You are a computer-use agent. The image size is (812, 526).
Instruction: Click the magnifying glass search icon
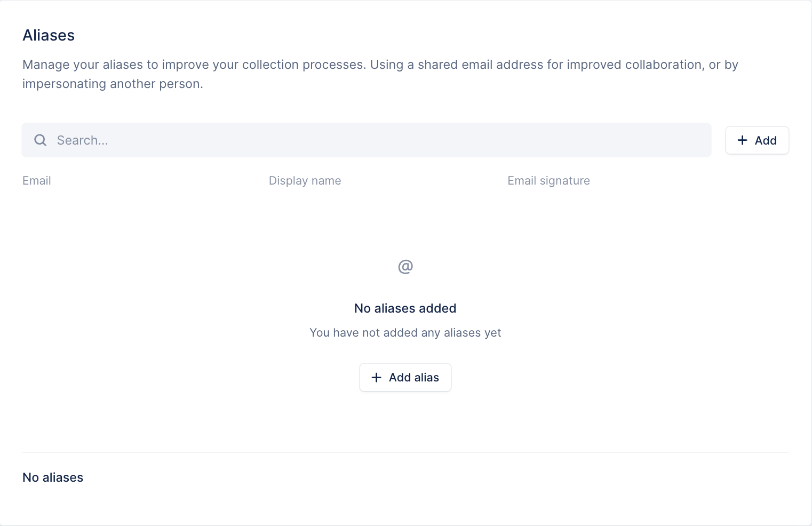click(40, 140)
